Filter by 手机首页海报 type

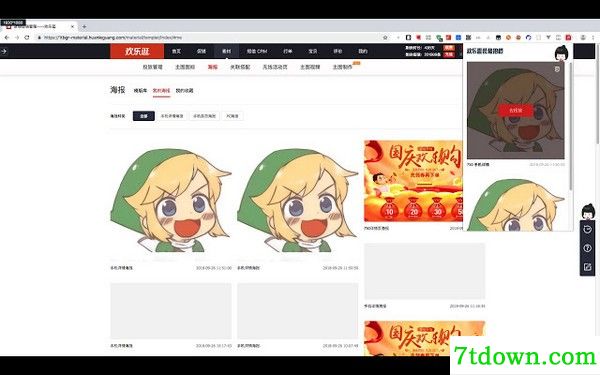click(x=204, y=116)
